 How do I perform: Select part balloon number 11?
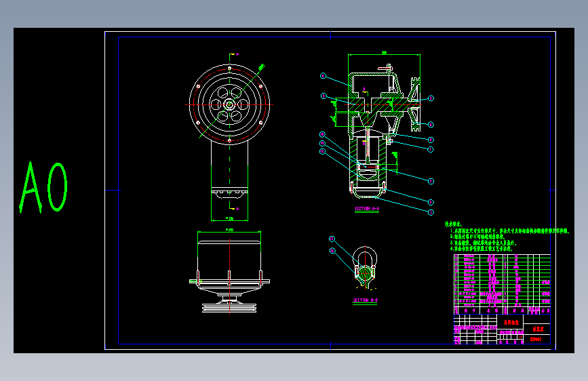[322, 143]
